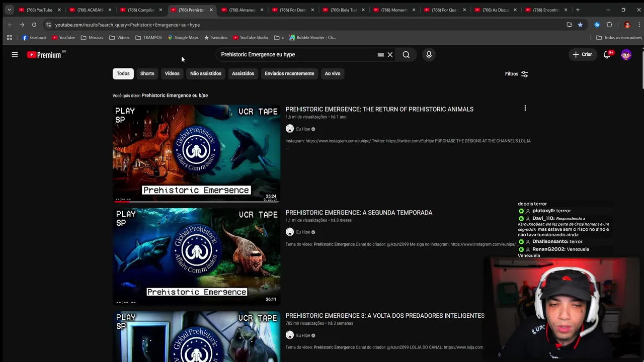Start voice search with the microphone
Screen dimensions: 644x362
(429, 55)
